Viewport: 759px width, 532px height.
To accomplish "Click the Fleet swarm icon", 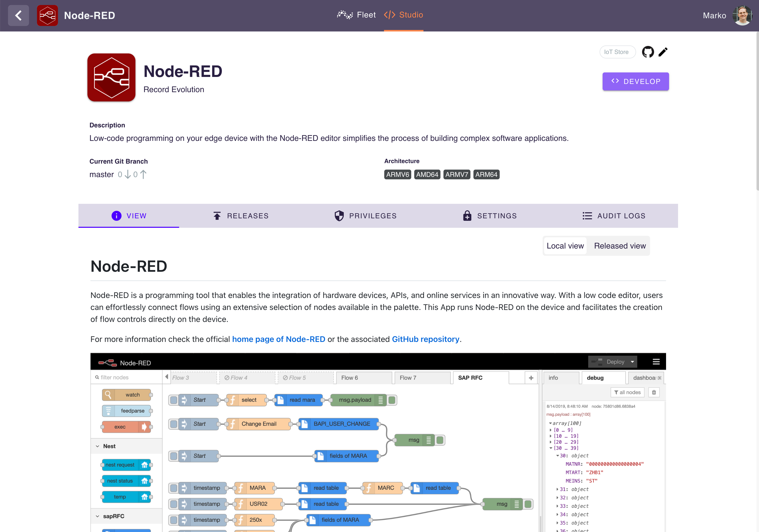I will coord(345,15).
